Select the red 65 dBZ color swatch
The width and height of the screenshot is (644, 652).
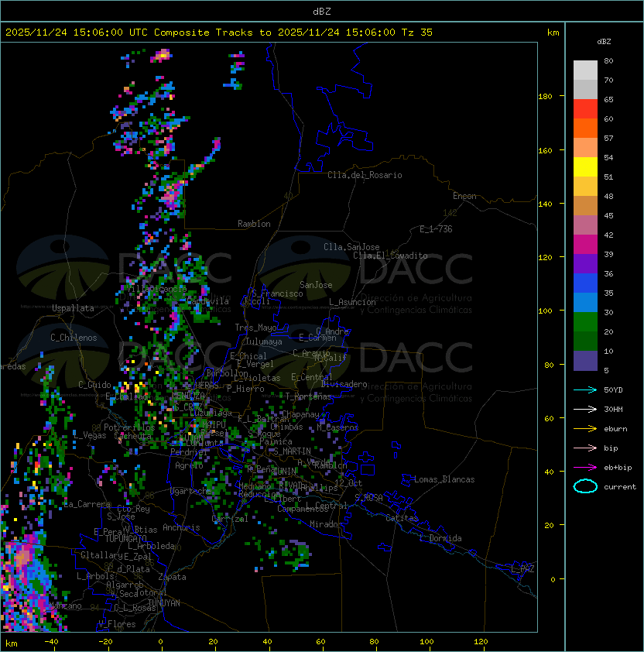(585, 109)
